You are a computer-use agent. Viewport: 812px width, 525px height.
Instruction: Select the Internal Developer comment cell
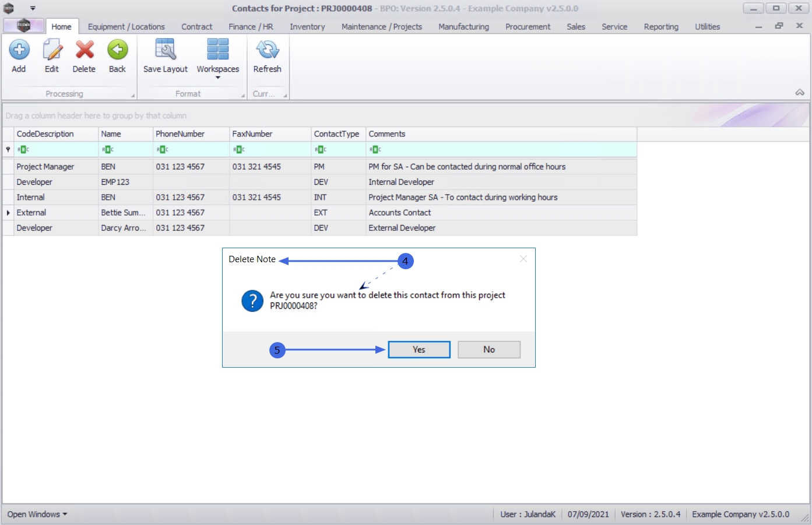click(501, 182)
